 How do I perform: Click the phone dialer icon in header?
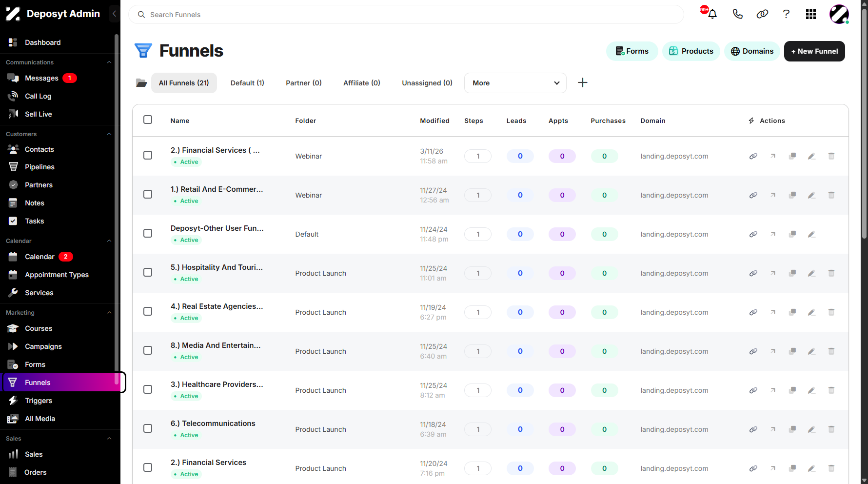737,14
